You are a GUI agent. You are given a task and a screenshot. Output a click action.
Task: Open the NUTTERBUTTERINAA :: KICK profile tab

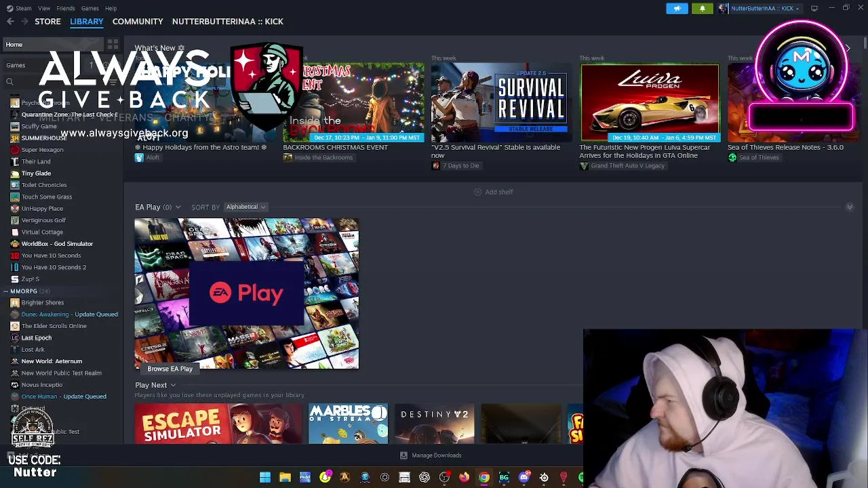[228, 22]
